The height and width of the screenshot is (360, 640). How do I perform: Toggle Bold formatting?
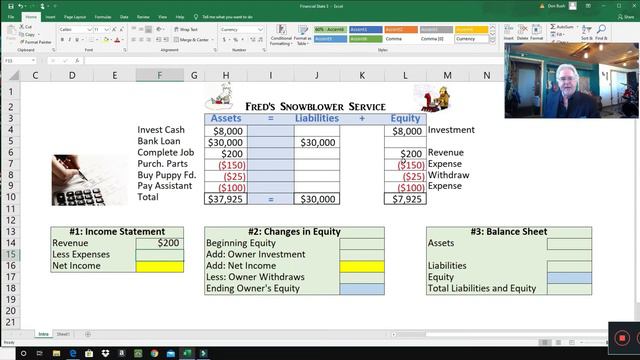(x=62, y=40)
